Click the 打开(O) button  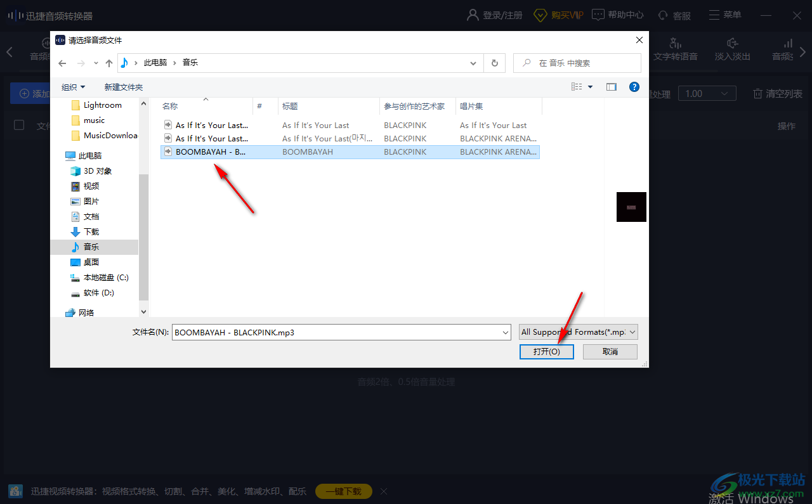[547, 351]
